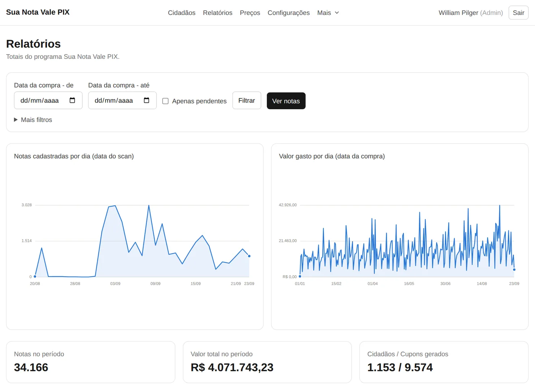535x392 pixels.
Task: Open calendar picker for 'Data da compra - de'
Action: pyautogui.click(x=72, y=100)
